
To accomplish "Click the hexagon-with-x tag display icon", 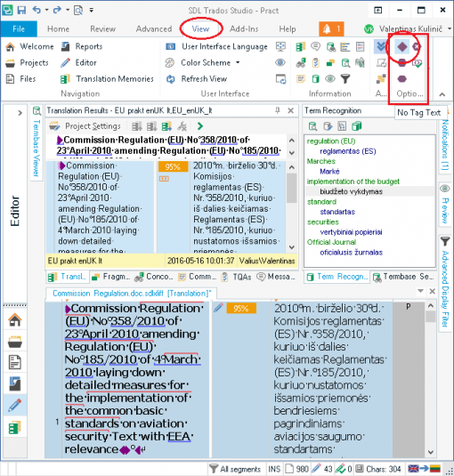I will point(417,47).
